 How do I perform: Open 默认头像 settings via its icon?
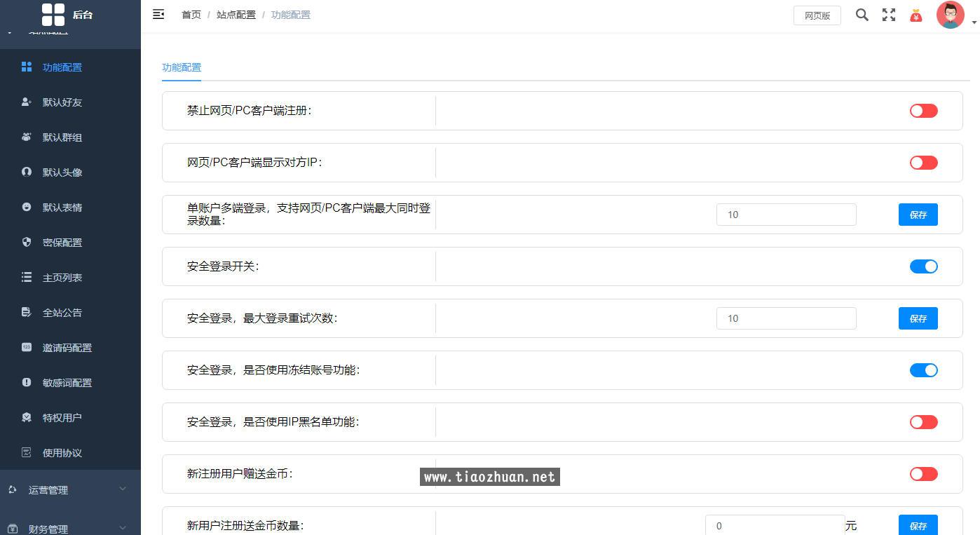click(x=26, y=172)
